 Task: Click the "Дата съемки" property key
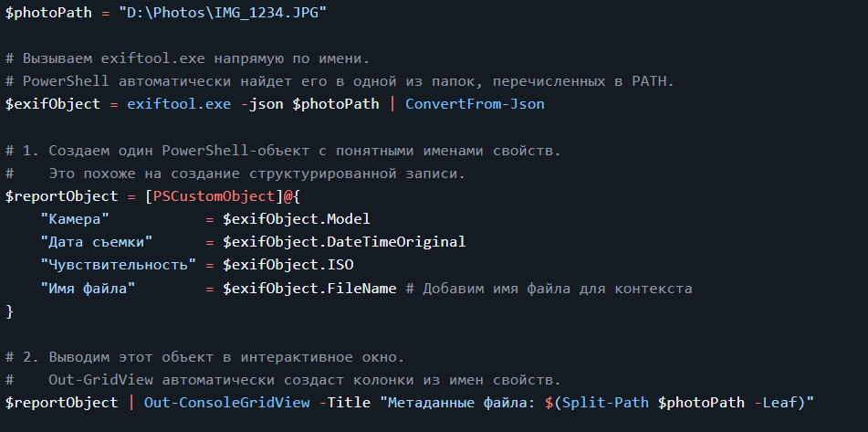click(96, 242)
